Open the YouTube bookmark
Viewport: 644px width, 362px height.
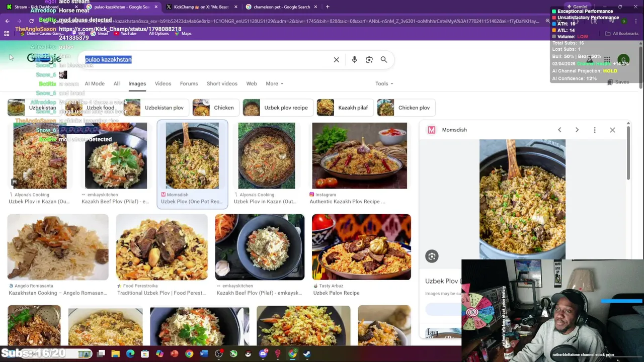pyautogui.click(x=126, y=34)
